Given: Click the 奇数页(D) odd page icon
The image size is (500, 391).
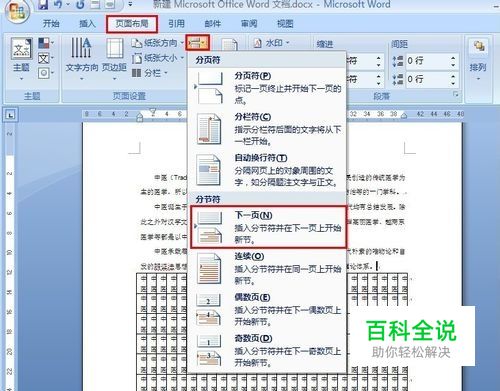Looking at the screenshot, I should point(209,351).
